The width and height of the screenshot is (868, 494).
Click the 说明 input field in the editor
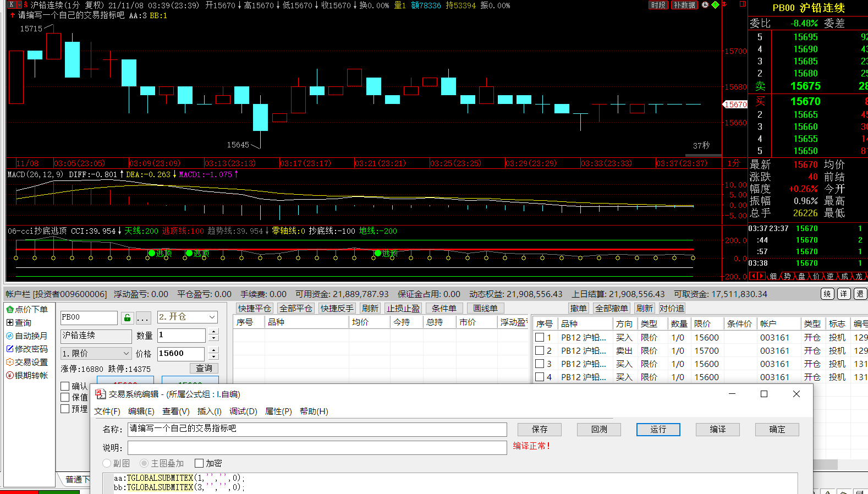click(x=317, y=448)
